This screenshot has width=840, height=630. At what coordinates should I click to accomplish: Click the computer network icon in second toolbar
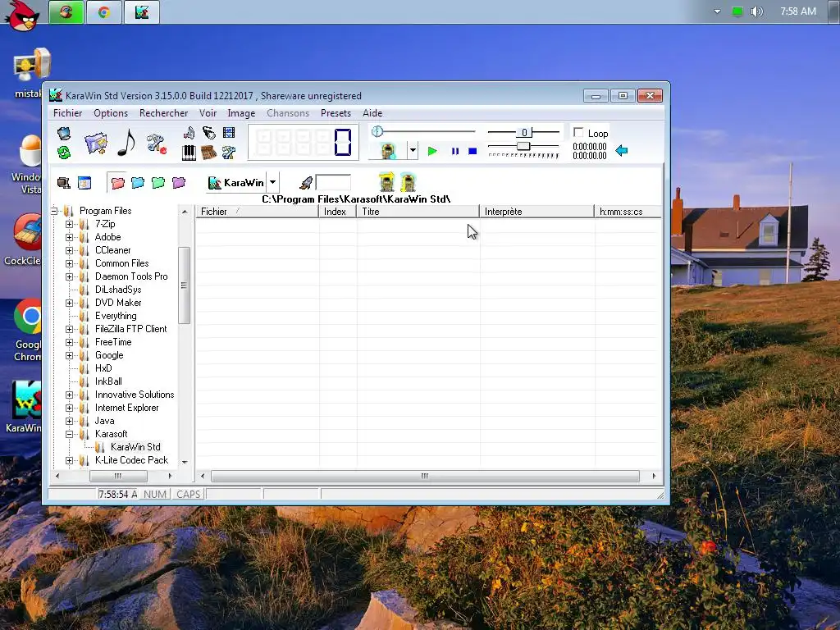(64, 183)
